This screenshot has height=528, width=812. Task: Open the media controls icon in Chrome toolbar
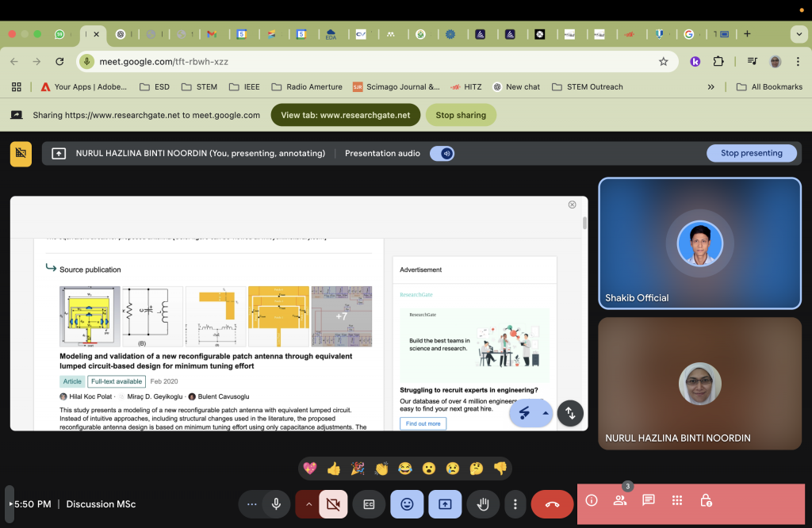click(753, 62)
